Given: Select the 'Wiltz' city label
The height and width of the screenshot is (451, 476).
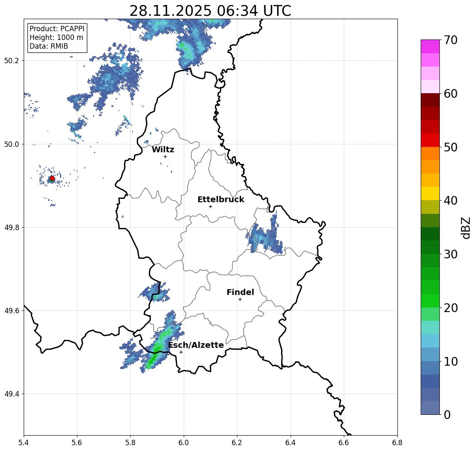Looking at the screenshot, I should pos(163,149).
